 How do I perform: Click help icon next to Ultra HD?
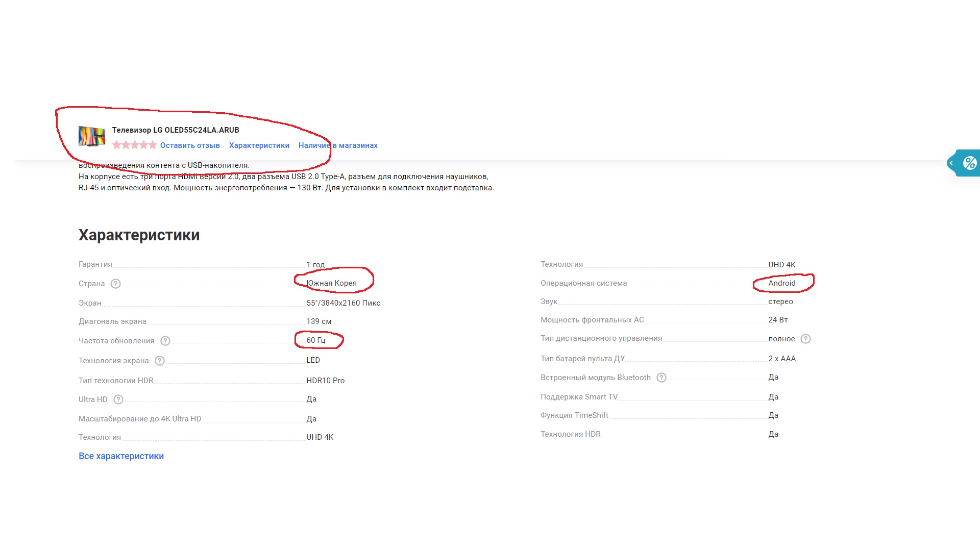click(118, 399)
